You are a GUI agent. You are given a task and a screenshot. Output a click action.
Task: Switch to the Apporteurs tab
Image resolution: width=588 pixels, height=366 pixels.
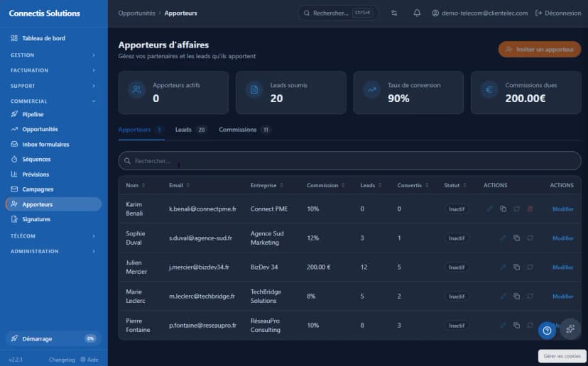141,130
